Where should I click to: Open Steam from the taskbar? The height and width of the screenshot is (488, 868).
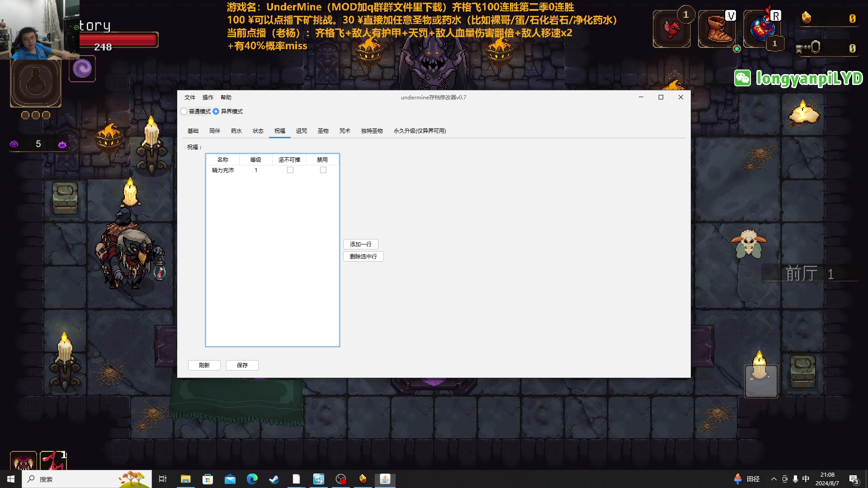pos(274,479)
